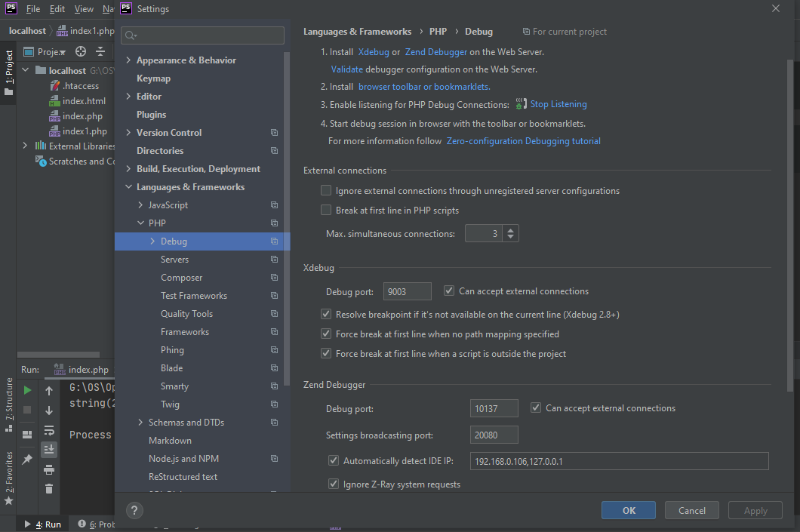This screenshot has height=532, width=800.
Task: Click project-level icon next to Quality Tools
Action: click(x=275, y=314)
